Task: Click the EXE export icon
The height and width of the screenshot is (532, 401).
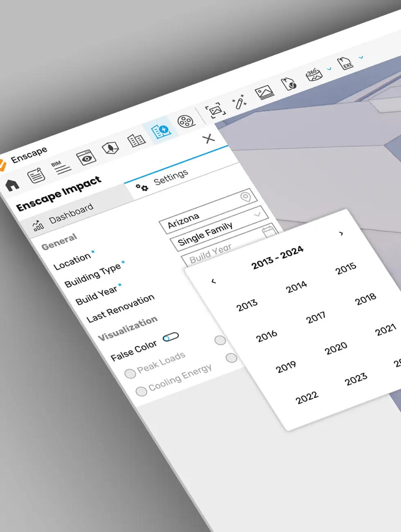Action: pos(345,63)
